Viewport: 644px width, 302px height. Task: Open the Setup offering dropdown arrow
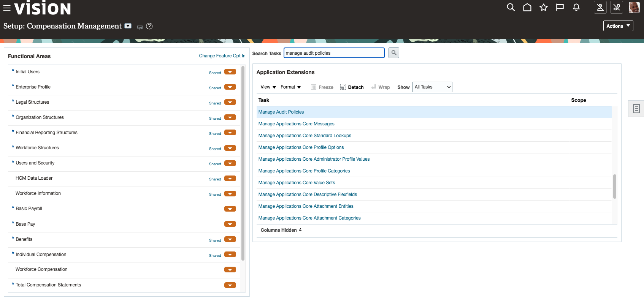pyautogui.click(x=128, y=26)
